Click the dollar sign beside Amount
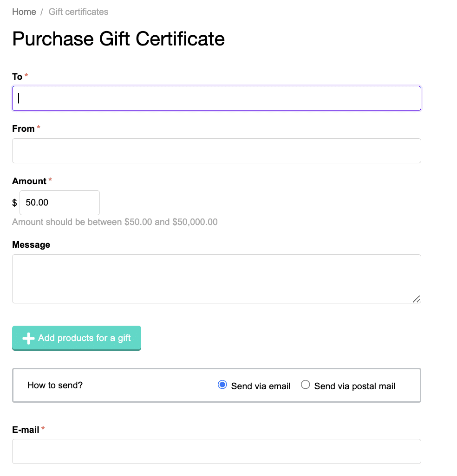 click(x=14, y=202)
